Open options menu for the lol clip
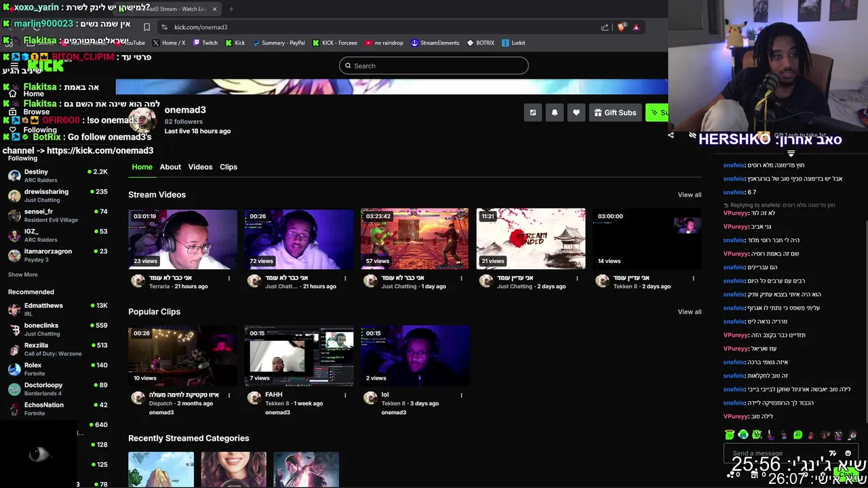This screenshot has width=868, height=488. click(461, 395)
